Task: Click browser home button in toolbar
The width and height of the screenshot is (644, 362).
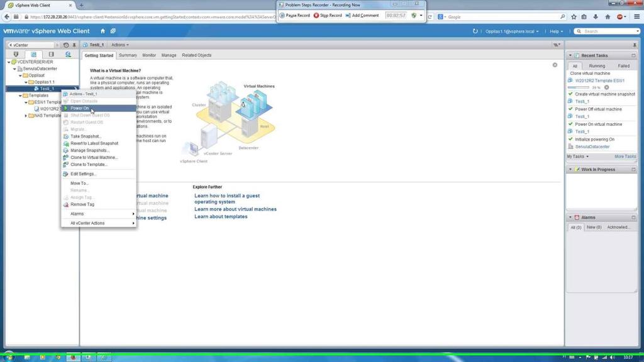Action: [608, 17]
